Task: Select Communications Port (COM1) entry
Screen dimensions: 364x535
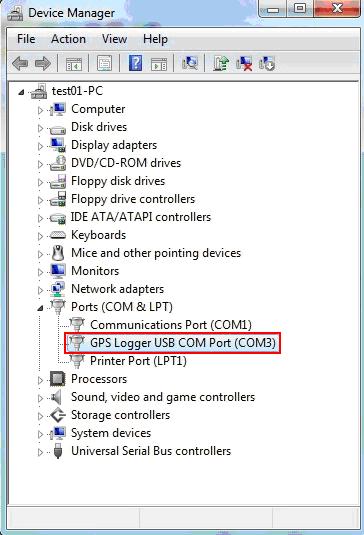Action: pos(171,324)
